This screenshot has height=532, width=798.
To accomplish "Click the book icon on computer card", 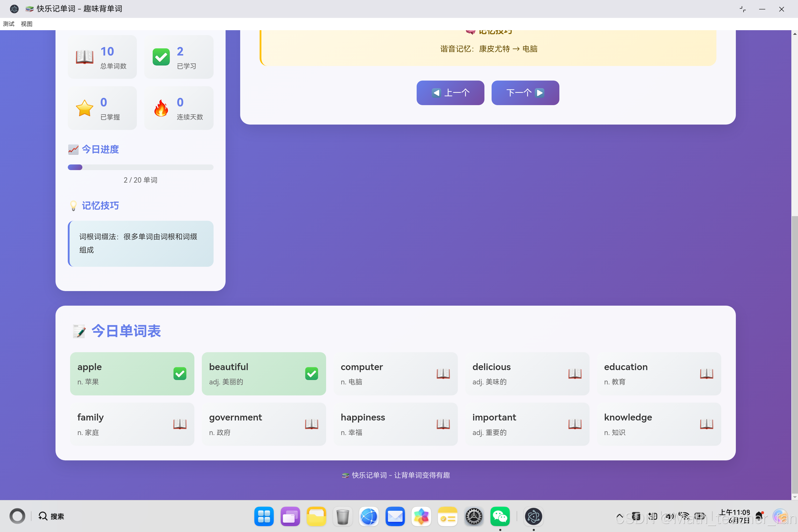I will (x=443, y=374).
